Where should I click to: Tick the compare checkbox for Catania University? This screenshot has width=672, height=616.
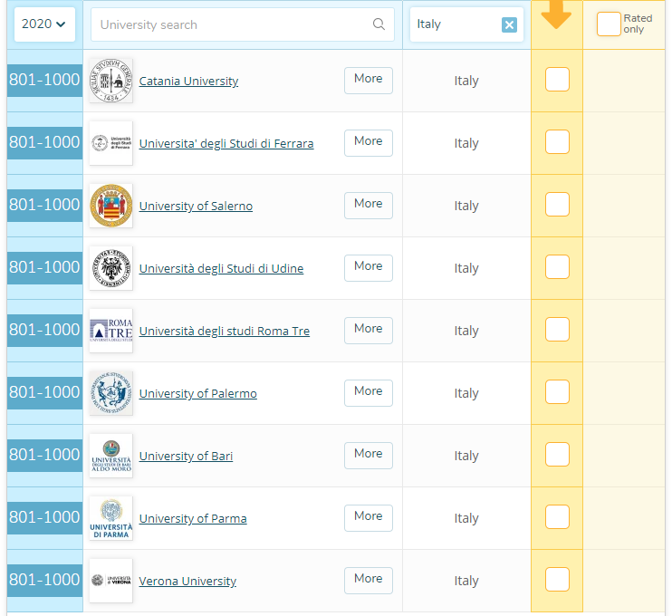pyautogui.click(x=557, y=80)
